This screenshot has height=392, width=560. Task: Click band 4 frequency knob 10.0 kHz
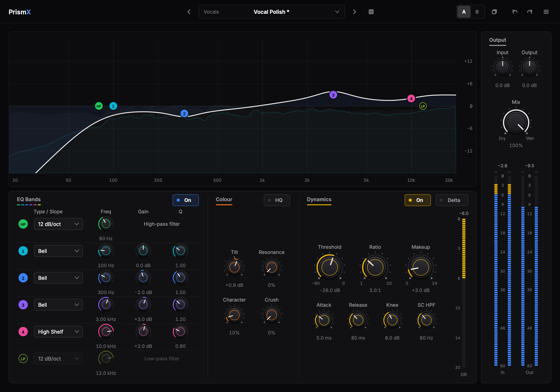click(x=106, y=332)
